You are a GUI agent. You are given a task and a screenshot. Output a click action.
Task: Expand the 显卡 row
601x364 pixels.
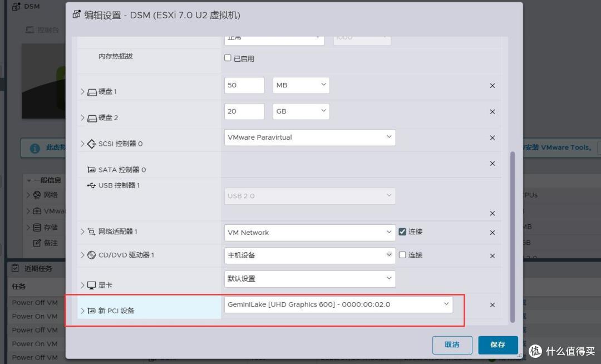82,285
